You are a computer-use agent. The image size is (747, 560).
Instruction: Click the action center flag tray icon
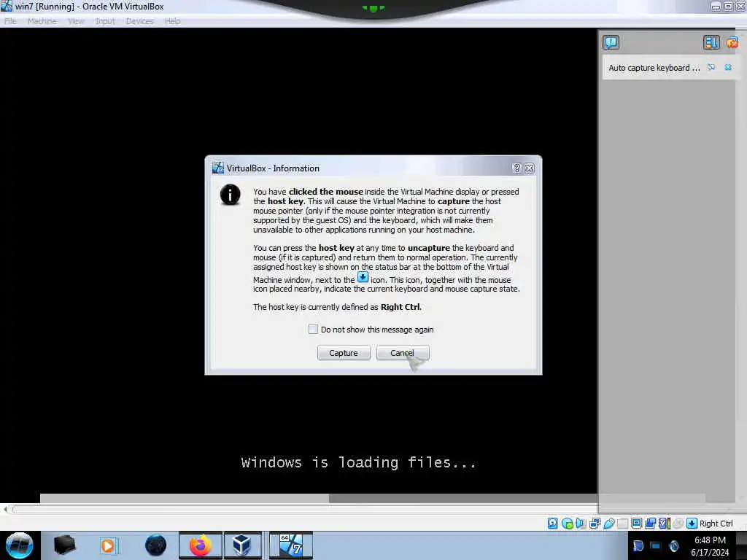(x=638, y=545)
